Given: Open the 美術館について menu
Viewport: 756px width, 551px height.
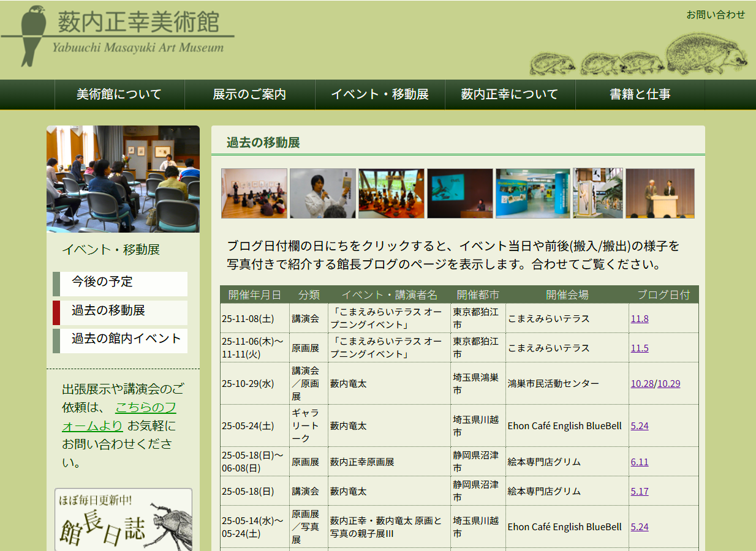Looking at the screenshot, I should coord(119,94).
